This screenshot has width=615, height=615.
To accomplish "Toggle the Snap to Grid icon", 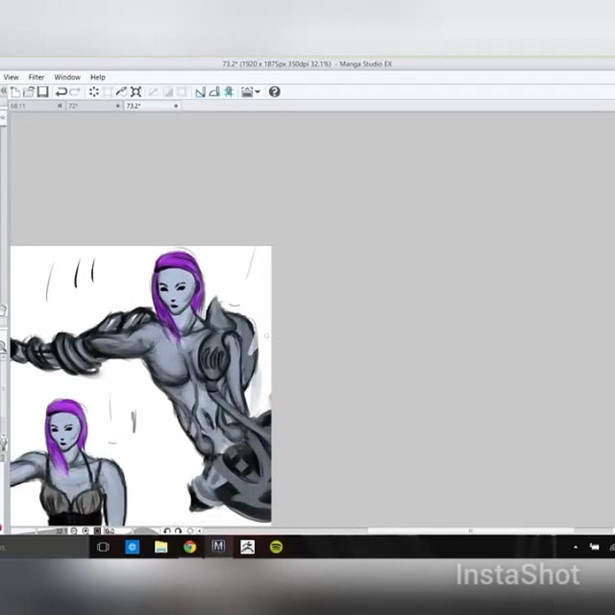I will (228, 92).
